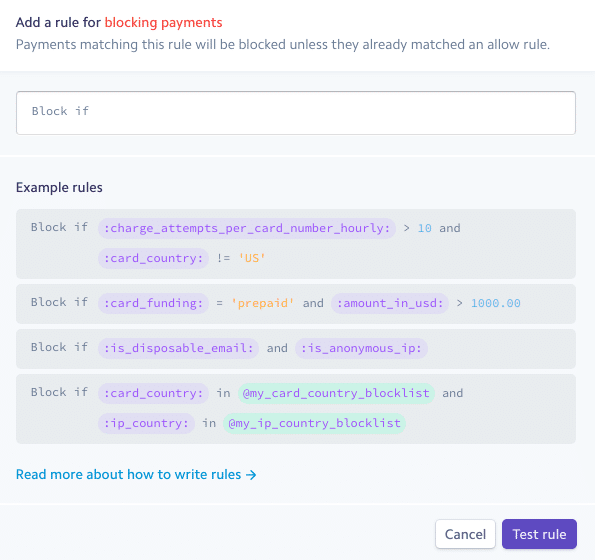The height and width of the screenshot is (560, 595).
Task: Use the disposable email example rule row
Action: (296, 349)
